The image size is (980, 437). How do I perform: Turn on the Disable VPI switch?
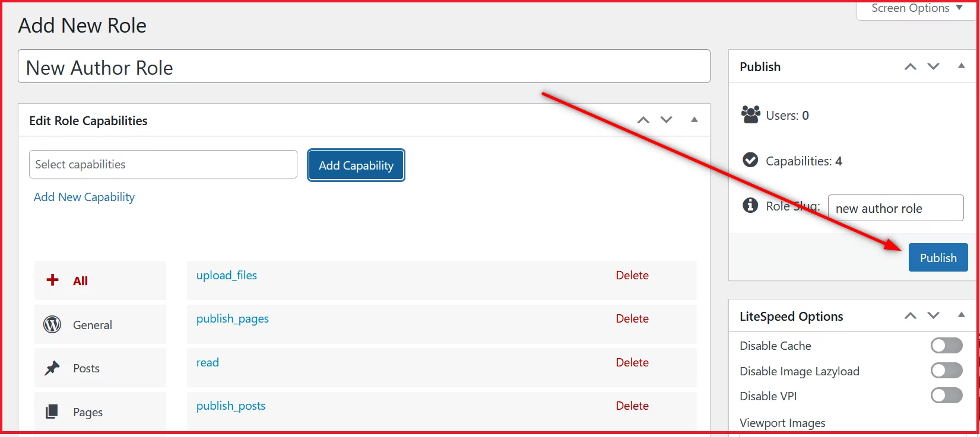[x=946, y=395]
